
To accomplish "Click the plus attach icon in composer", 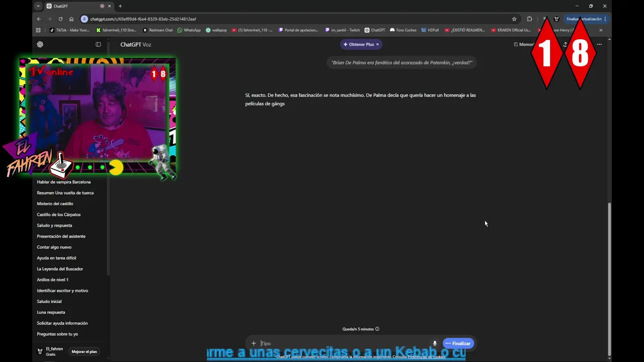I will pyautogui.click(x=254, y=343).
